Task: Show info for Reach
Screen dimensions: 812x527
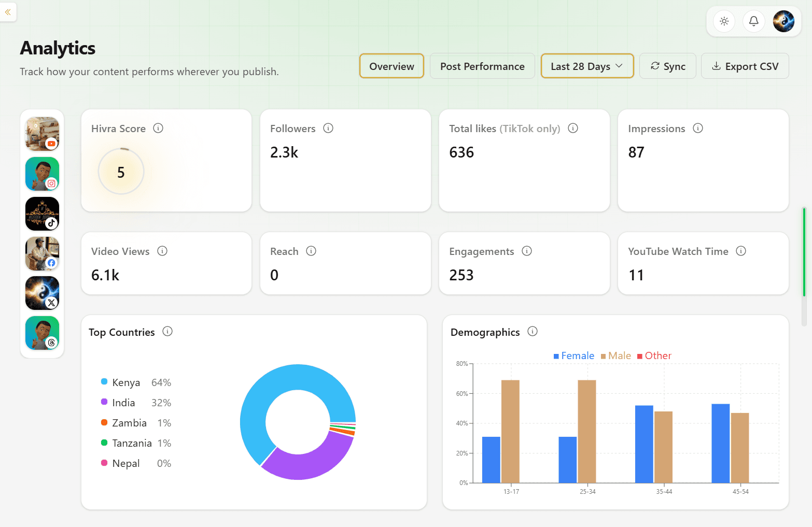Action: (x=311, y=251)
